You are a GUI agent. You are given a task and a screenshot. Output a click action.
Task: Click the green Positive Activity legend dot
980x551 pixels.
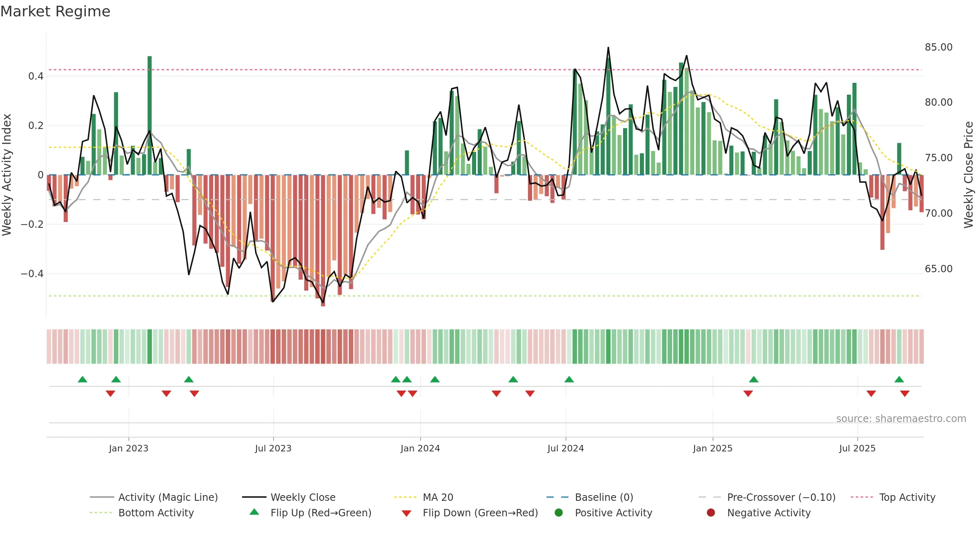point(559,513)
